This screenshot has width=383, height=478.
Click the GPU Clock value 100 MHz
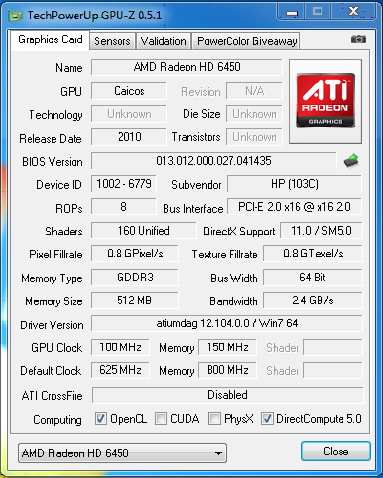(x=120, y=347)
